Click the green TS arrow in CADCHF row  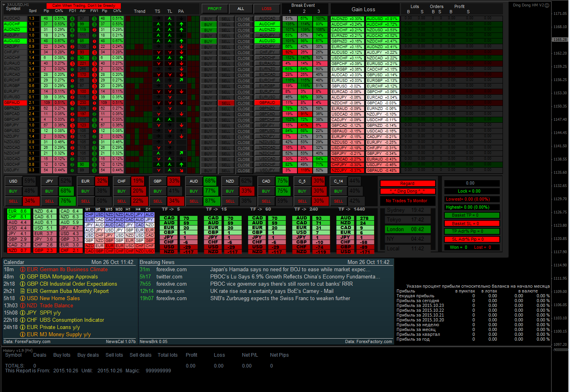[x=159, y=58]
